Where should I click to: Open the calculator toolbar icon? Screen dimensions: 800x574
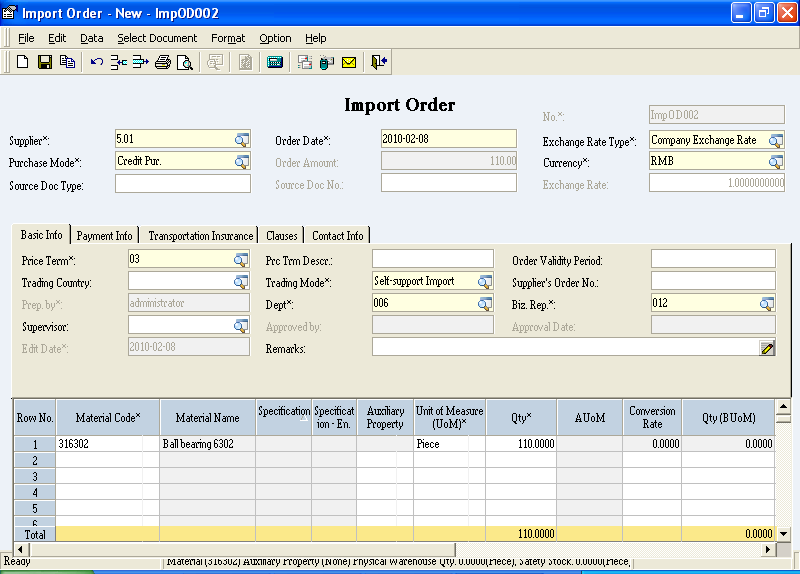[275, 62]
